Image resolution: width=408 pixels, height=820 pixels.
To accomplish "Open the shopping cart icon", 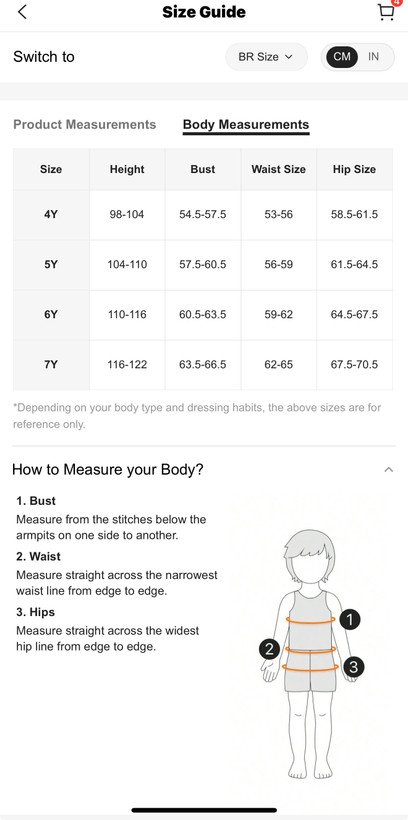I will tap(386, 13).
